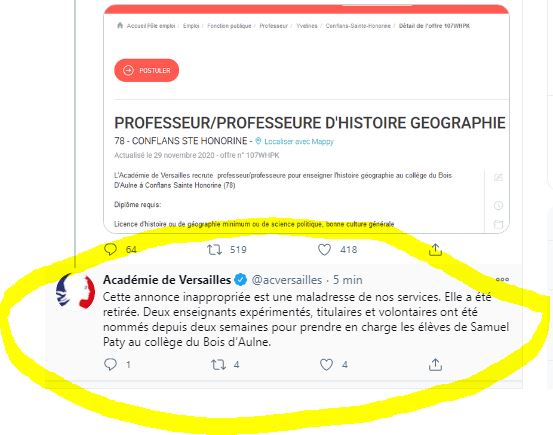Retweet the Académie de Versailles reply
Viewport: 553px width, 435px height.
[218, 364]
